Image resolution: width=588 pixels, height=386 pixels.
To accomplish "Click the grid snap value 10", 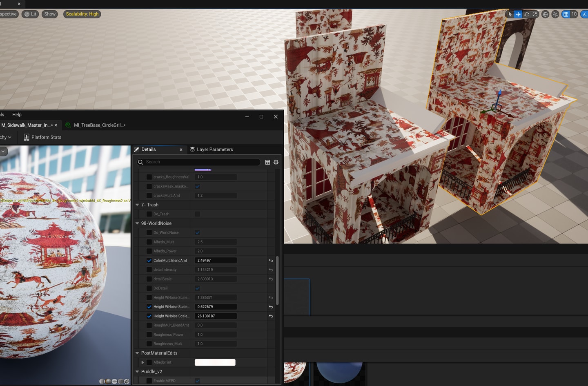I will [x=574, y=14].
